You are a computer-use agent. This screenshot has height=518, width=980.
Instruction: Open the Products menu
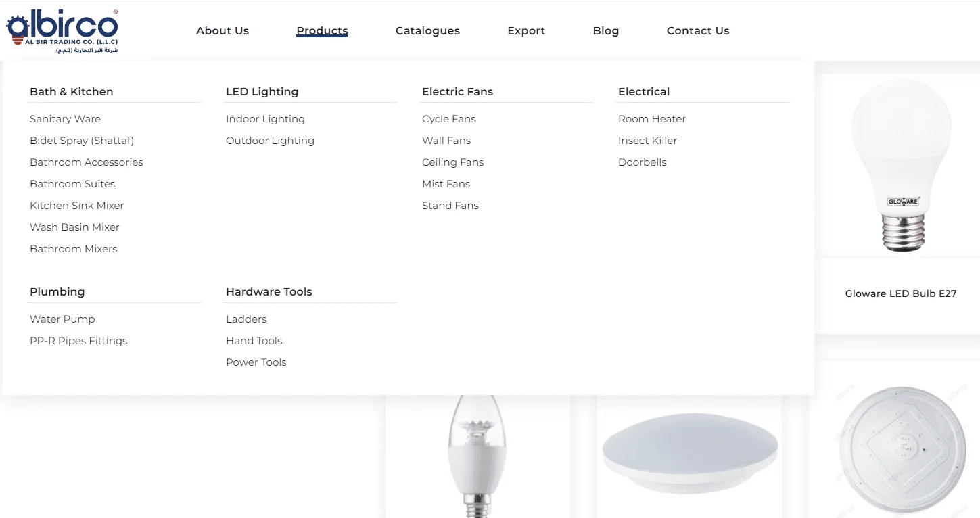(x=322, y=30)
